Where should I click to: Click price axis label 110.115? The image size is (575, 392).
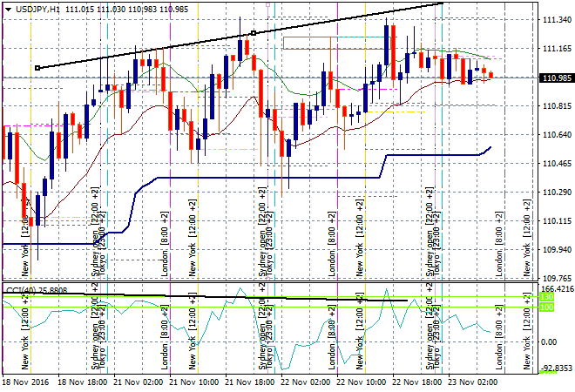[557, 220]
